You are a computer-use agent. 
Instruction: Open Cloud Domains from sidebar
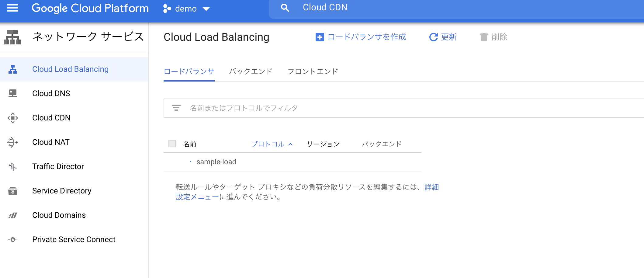pyautogui.click(x=74, y=215)
